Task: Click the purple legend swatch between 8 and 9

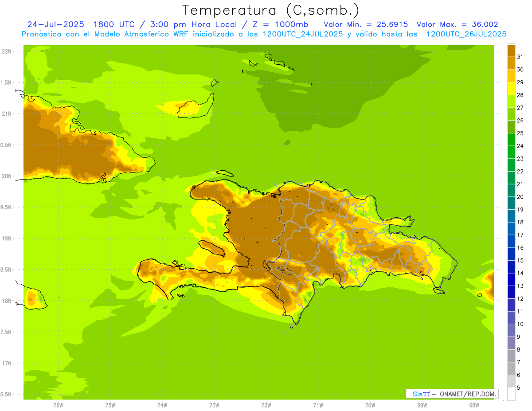Action: 511,343
